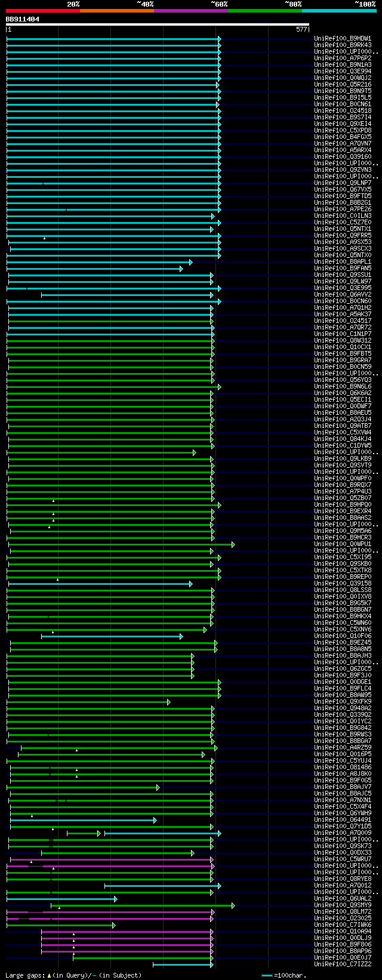The image size is (382, 980).
Task: Select label UniRef100_Q9SVT9
Action: 343,466
